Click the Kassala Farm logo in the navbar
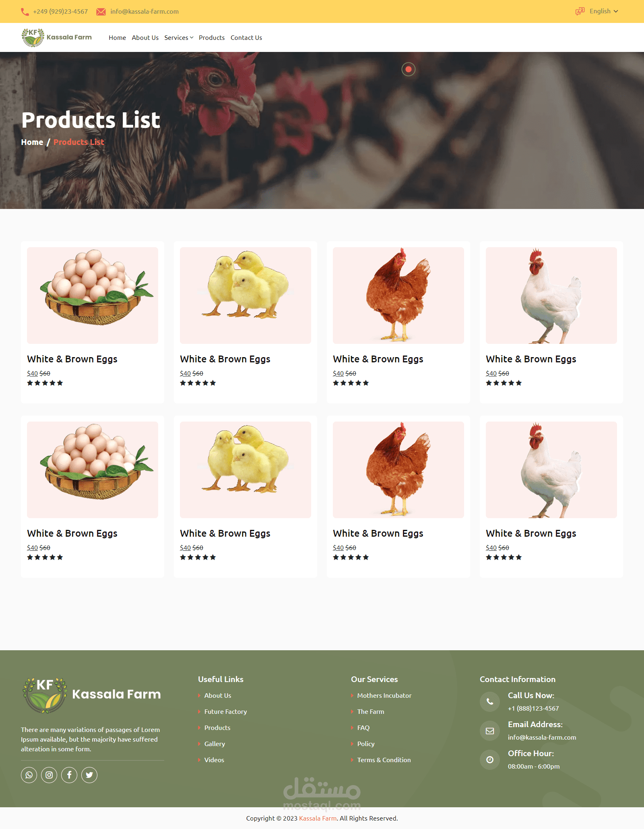Image resolution: width=644 pixels, height=829 pixels. click(x=56, y=37)
